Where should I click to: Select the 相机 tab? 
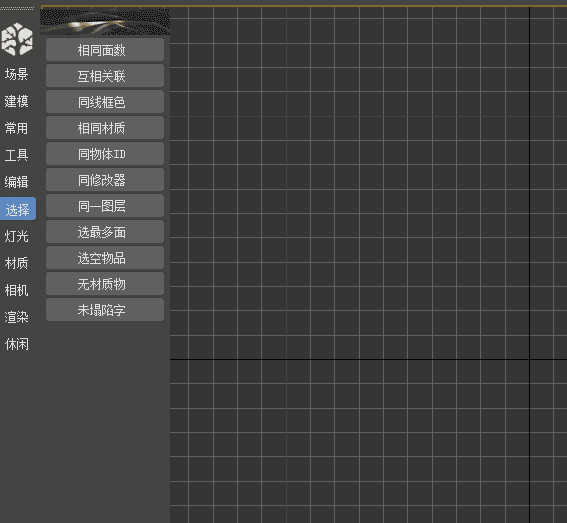click(17, 290)
